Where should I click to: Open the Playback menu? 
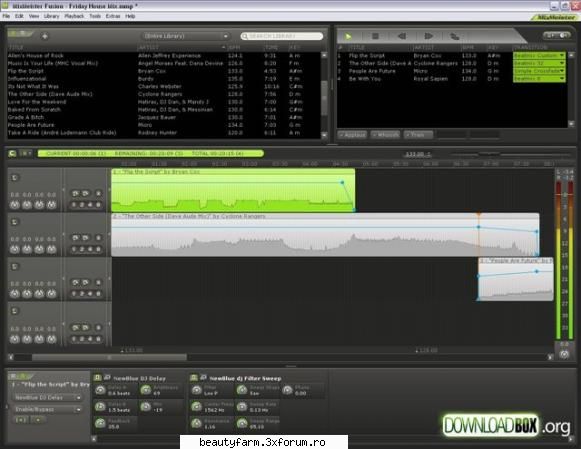point(74,16)
